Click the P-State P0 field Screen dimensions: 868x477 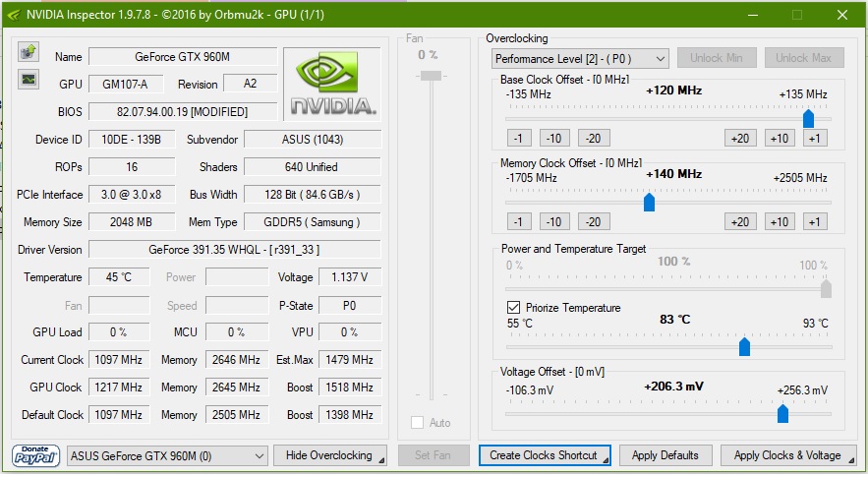coord(350,305)
